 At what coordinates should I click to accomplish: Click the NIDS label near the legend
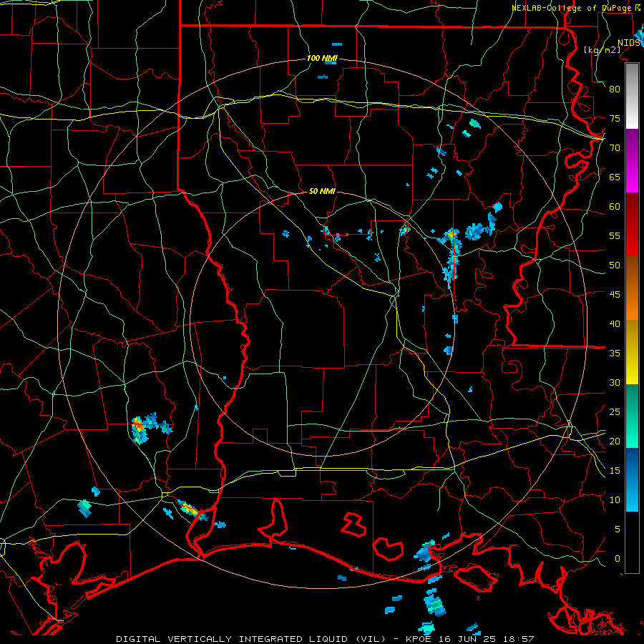pos(628,43)
